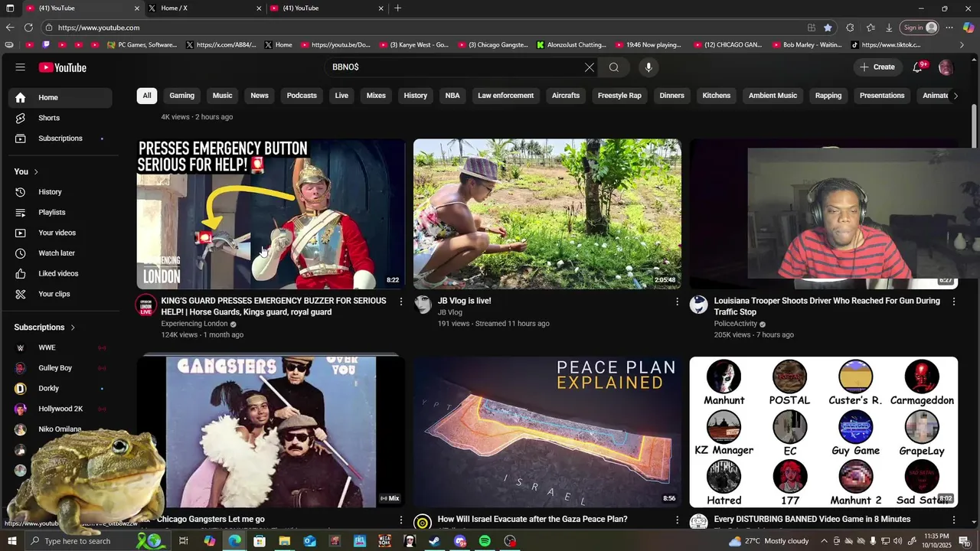
Task: Open Edge settings and more menu
Action: tap(949, 28)
